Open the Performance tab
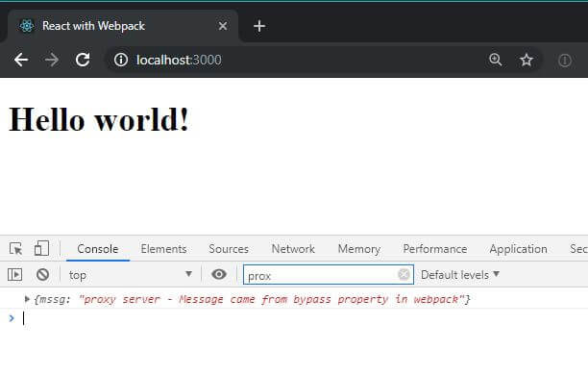588x375 pixels. [x=435, y=249]
